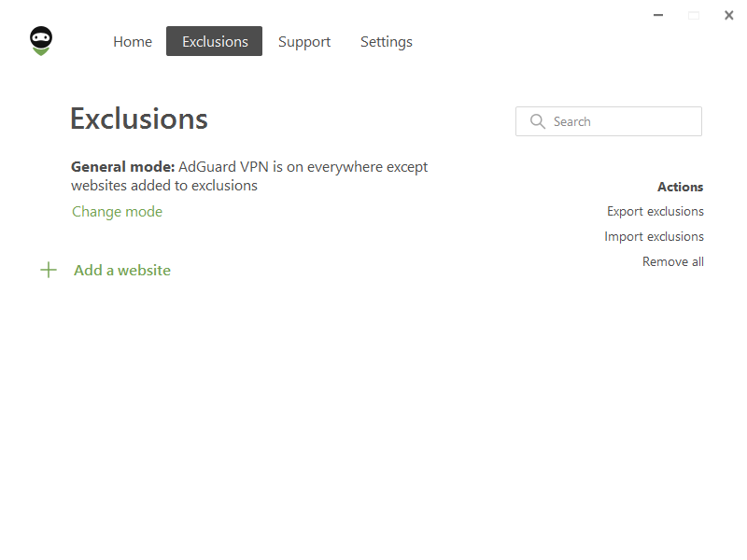Close the AdGuard VPN window

pos(729,15)
